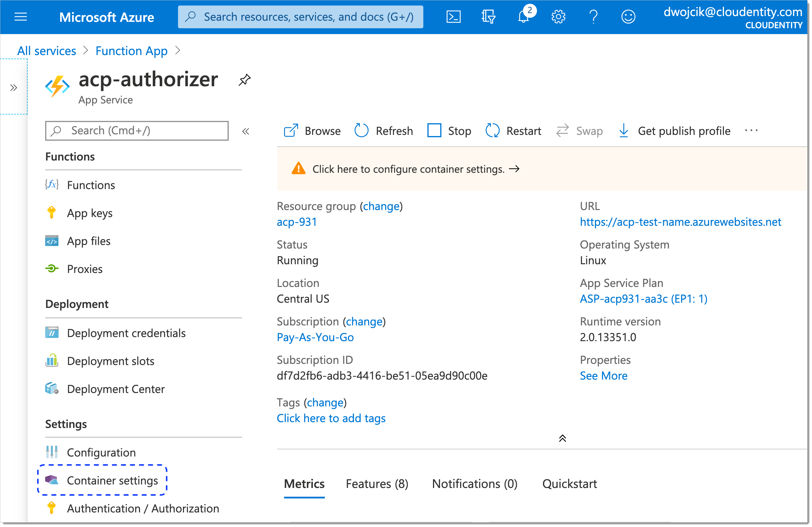The image size is (812, 527).
Task: Change the subscription
Action: coord(364,322)
